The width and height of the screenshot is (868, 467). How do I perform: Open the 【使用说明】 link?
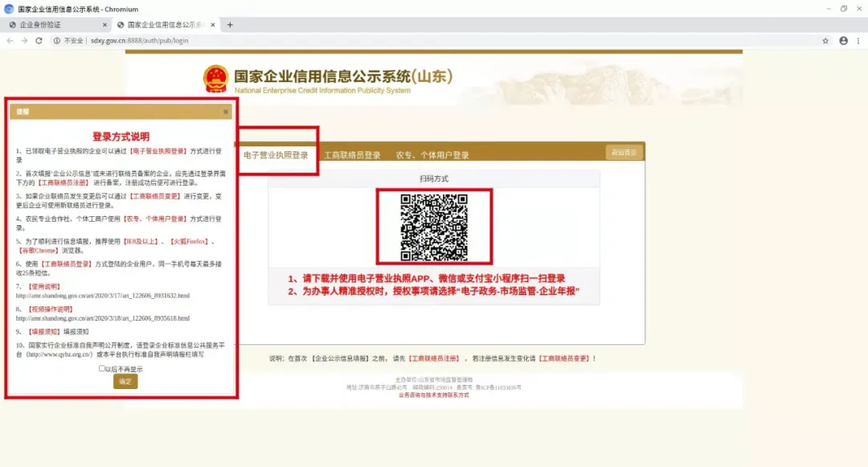coord(44,287)
